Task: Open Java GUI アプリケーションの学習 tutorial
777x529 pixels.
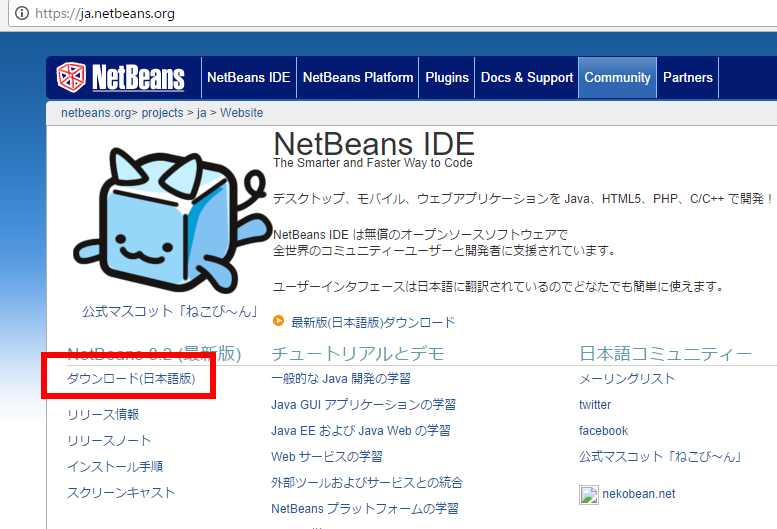Action: pyautogui.click(x=363, y=405)
